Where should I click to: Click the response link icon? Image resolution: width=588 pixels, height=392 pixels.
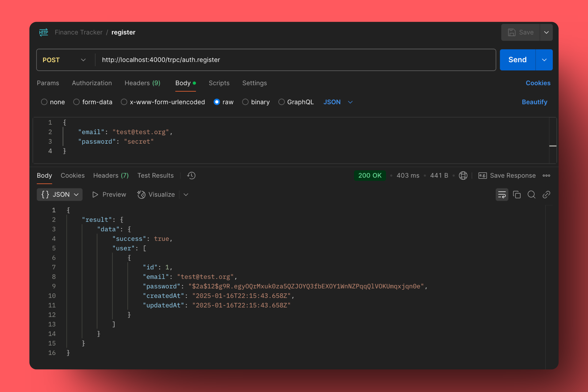point(546,194)
